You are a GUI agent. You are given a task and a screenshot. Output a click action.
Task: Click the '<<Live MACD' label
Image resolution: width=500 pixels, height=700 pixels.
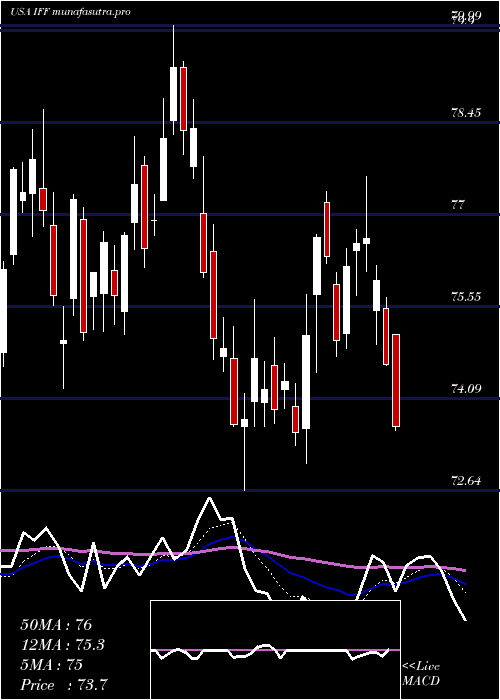[421, 674]
